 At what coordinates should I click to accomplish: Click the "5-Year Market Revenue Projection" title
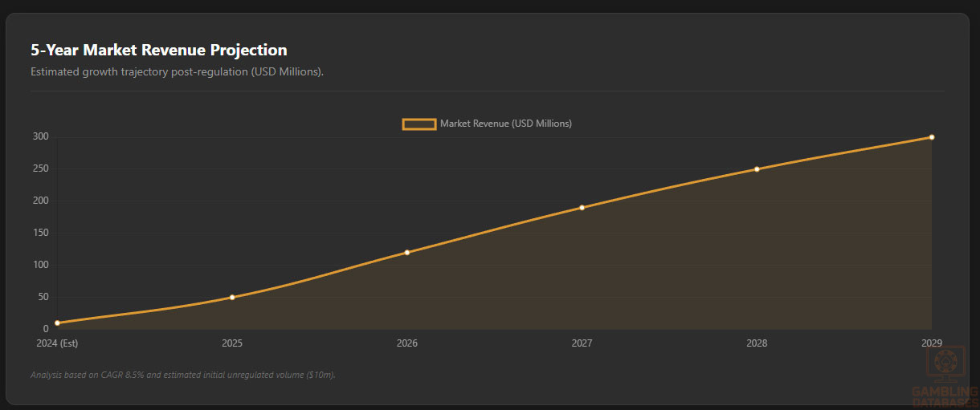point(159,50)
